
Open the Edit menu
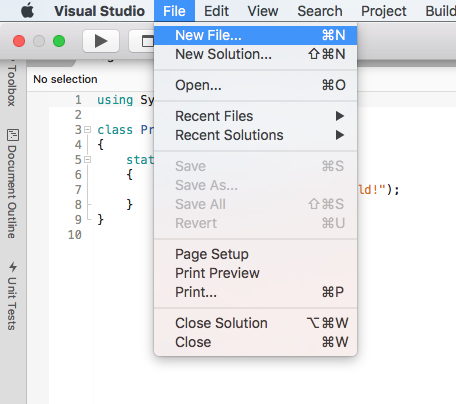point(216,11)
